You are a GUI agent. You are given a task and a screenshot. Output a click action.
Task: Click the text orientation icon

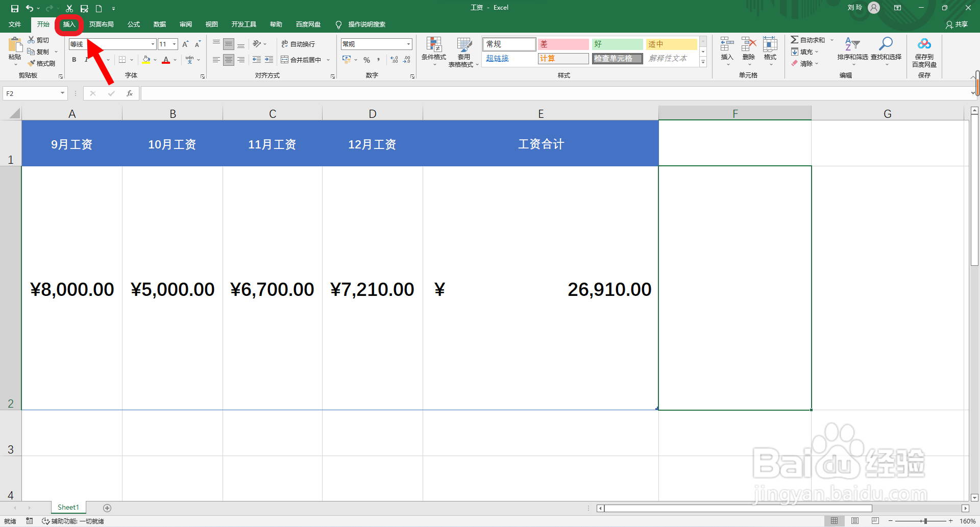[x=257, y=44]
